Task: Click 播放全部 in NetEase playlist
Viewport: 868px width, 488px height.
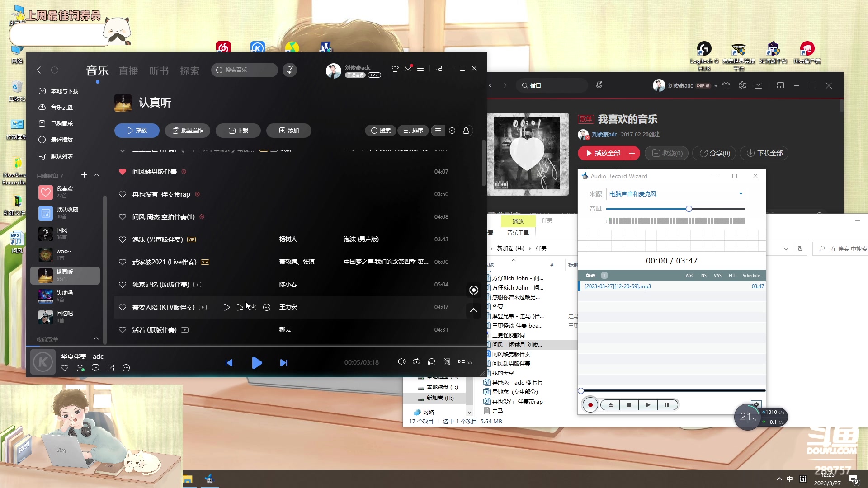Action: (x=603, y=153)
